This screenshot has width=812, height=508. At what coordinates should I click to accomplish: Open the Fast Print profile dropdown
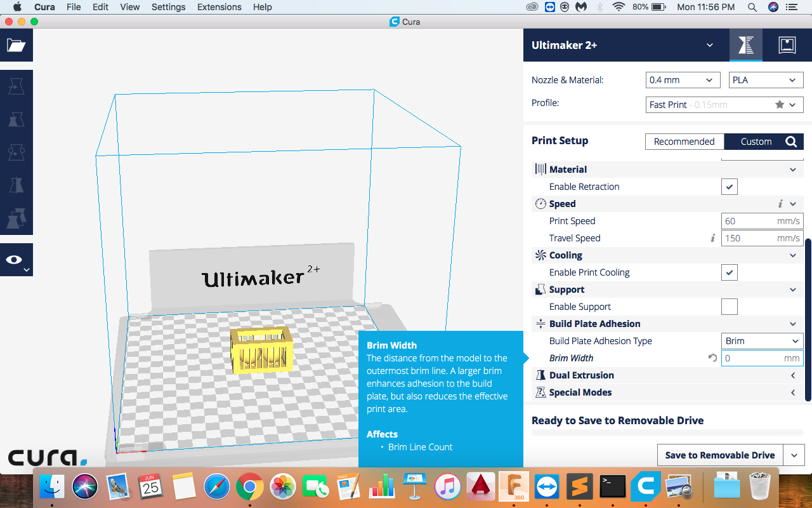[x=724, y=105]
